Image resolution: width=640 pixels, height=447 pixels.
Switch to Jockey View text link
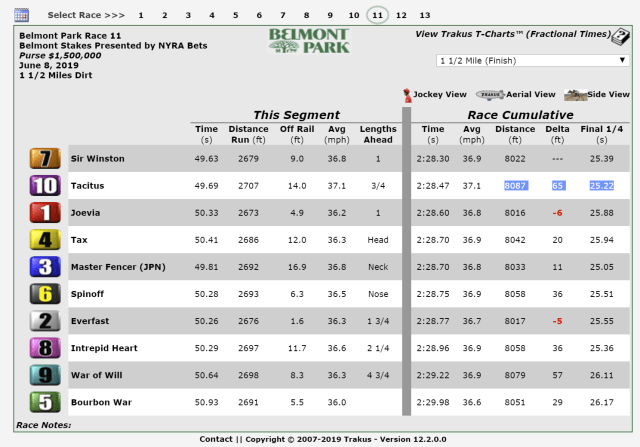point(440,94)
